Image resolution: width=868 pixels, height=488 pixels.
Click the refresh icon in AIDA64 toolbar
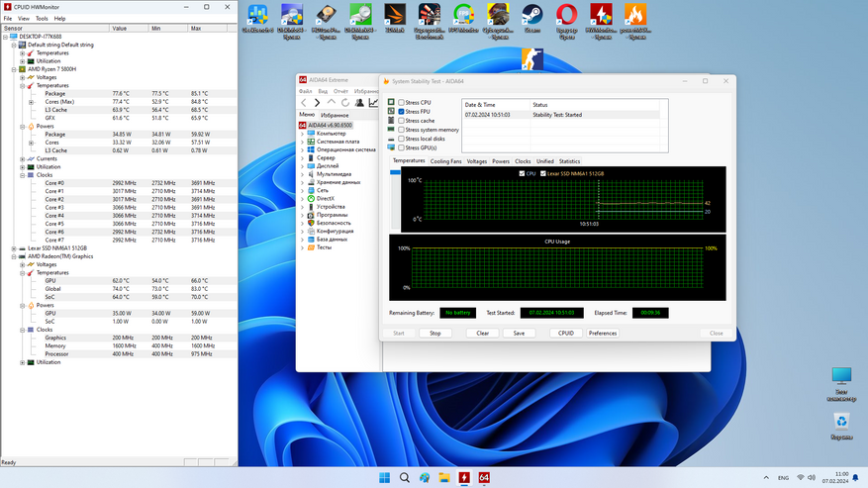point(345,103)
